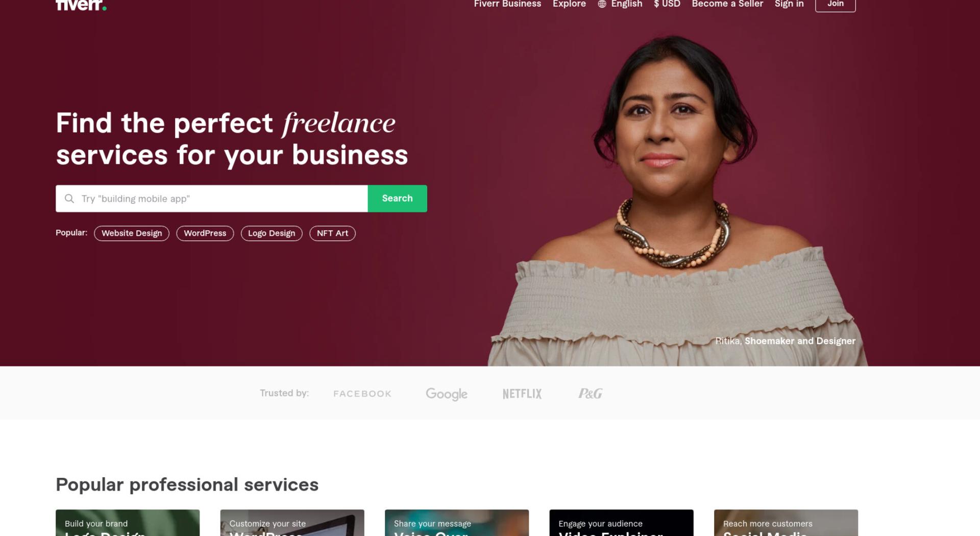
Task: Click the P&G trusted-by logo
Action: click(591, 394)
